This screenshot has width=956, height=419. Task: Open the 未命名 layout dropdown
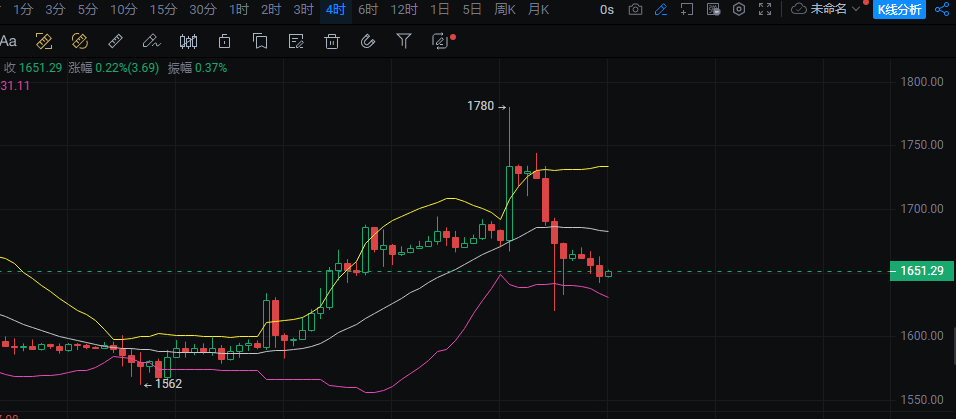826,9
